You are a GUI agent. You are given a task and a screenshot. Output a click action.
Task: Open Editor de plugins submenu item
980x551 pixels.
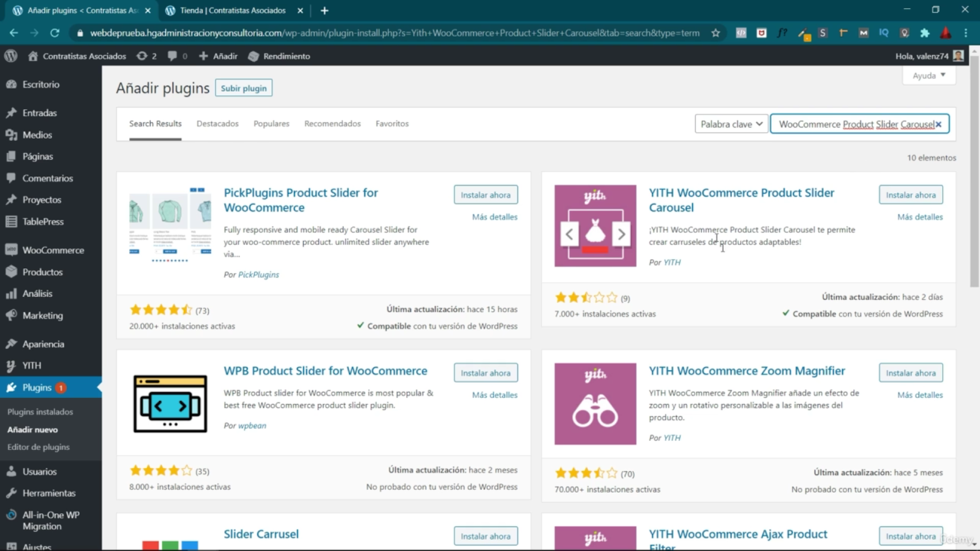[x=39, y=447]
